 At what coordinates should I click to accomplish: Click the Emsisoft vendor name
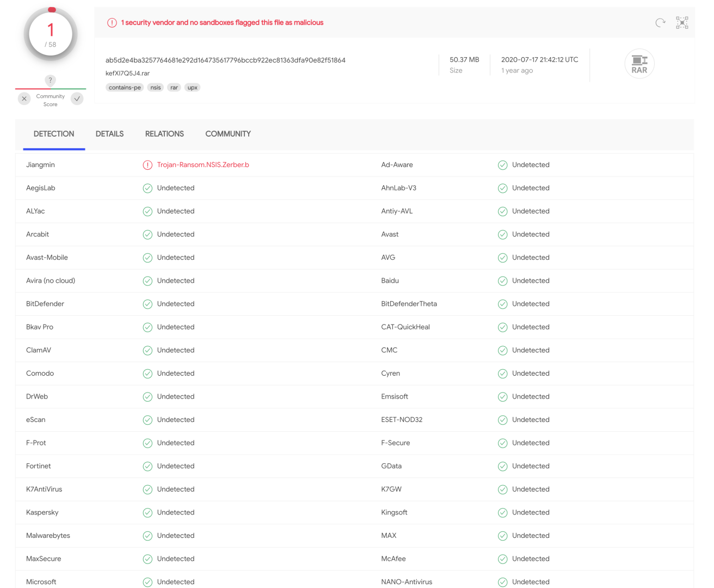pos(395,397)
